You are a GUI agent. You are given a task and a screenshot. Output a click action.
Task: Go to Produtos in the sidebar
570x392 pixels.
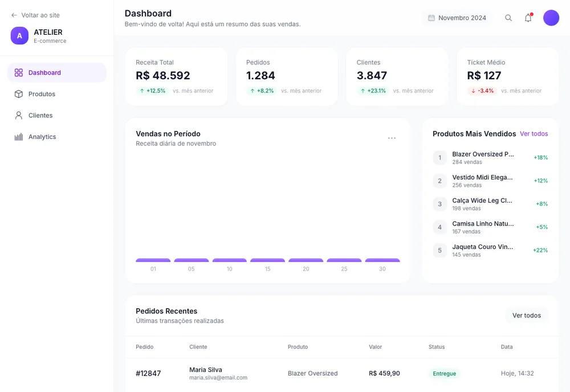click(56, 94)
